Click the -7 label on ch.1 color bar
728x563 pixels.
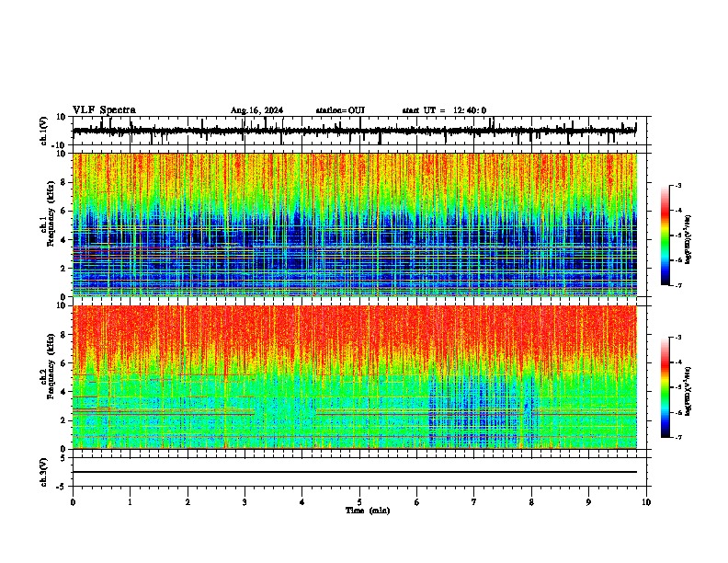(x=677, y=285)
